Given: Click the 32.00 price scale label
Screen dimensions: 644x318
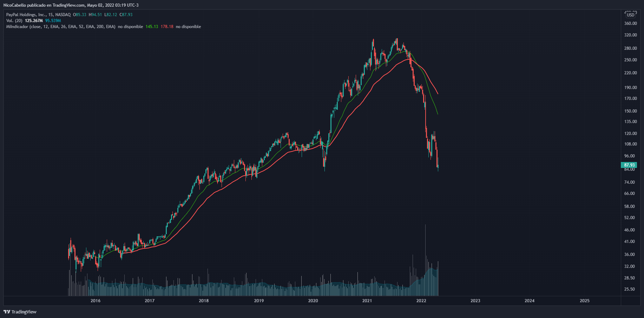Looking at the screenshot, I should point(630,266).
